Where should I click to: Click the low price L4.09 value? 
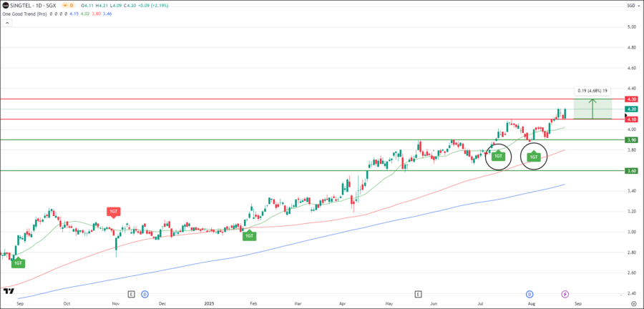(116, 5)
